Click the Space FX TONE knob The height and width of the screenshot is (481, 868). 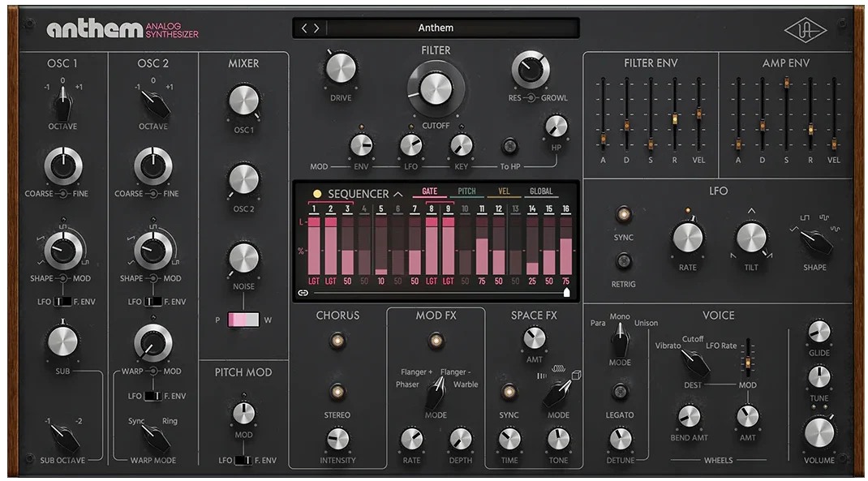(x=558, y=439)
